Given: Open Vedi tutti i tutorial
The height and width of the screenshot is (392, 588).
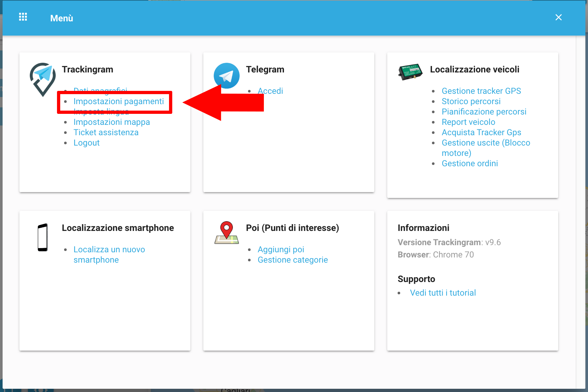Looking at the screenshot, I should point(443,293).
